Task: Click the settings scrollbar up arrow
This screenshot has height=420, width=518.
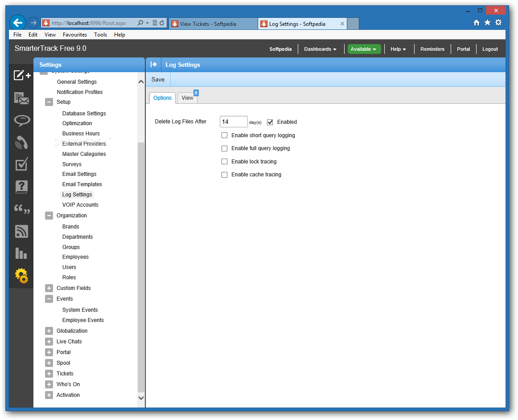Action: (x=141, y=82)
